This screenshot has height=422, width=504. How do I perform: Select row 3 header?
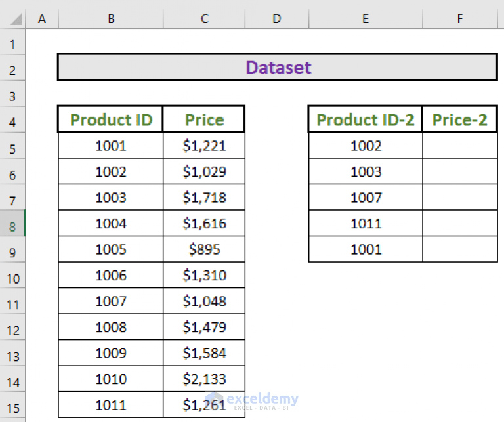[12, 94]
